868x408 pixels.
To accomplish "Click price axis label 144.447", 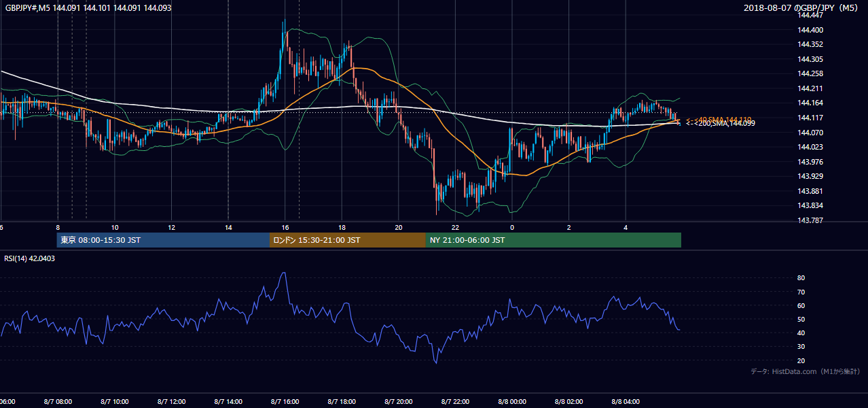I will 811,15.
